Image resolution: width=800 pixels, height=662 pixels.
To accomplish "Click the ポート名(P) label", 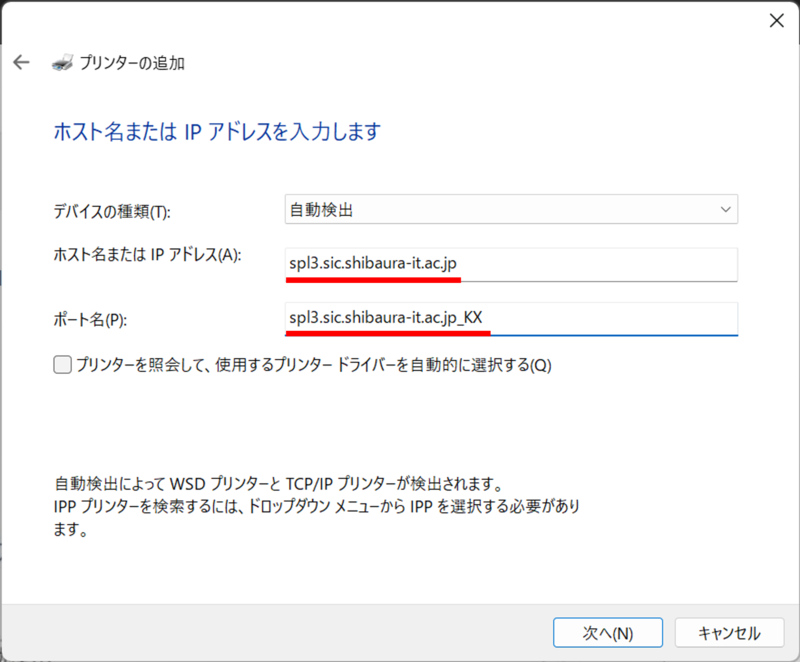I will click(x=91, y=319).
